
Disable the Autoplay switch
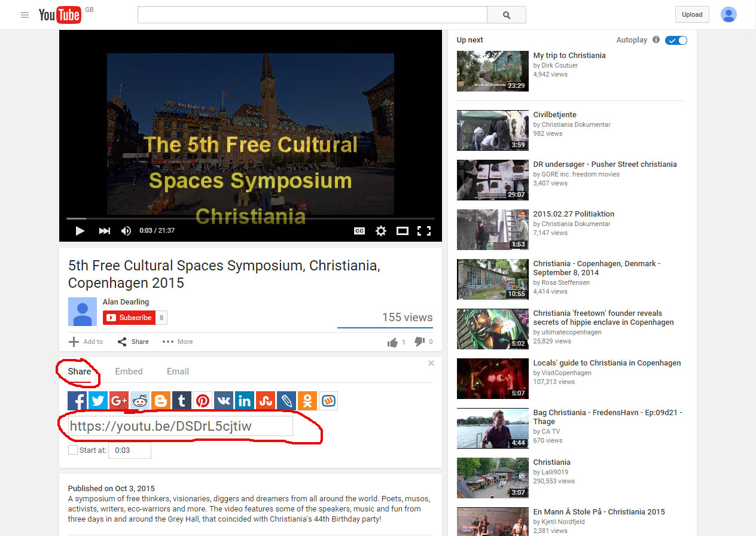pyautogui.click(x=676, y=40)
